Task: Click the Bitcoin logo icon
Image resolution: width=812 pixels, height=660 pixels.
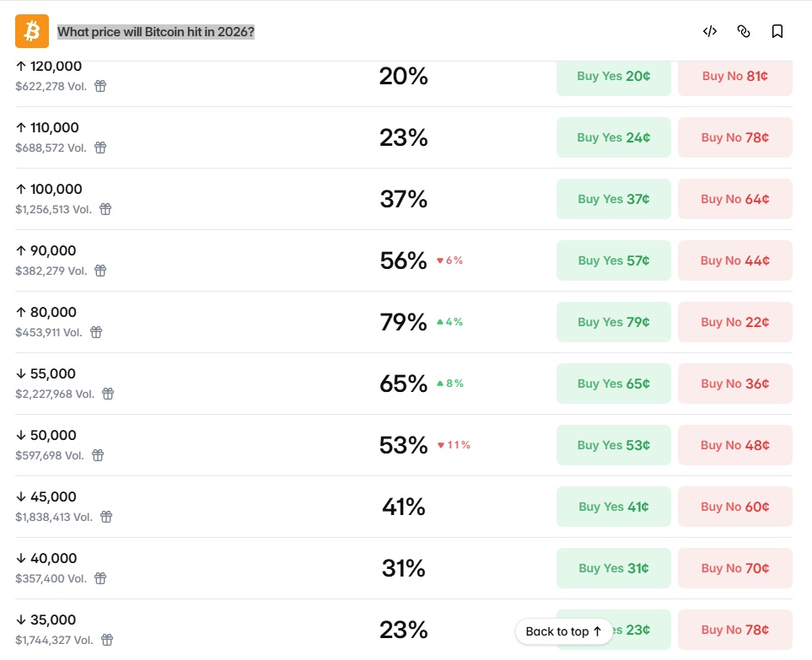Action: pyautogui.click(x=32, y=31)
